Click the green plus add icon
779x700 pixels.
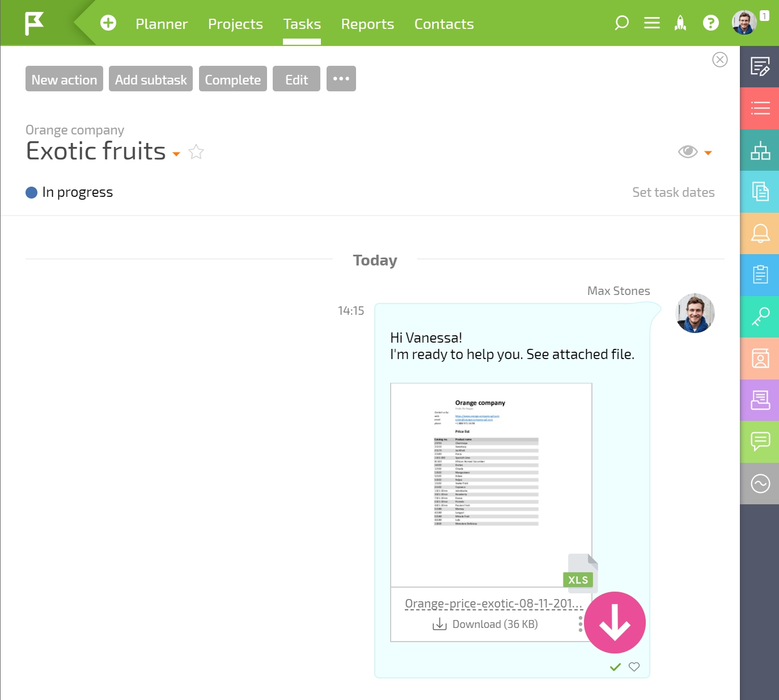pos(108,23)
